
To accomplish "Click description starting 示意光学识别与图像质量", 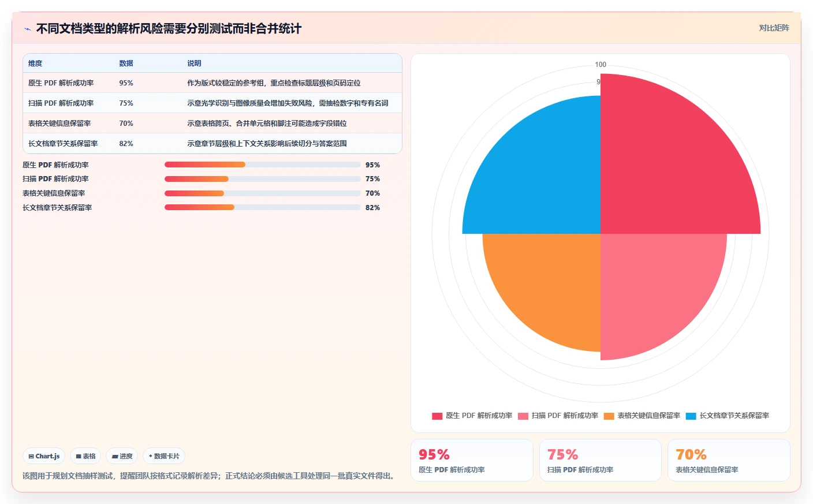I will [288, 103].
